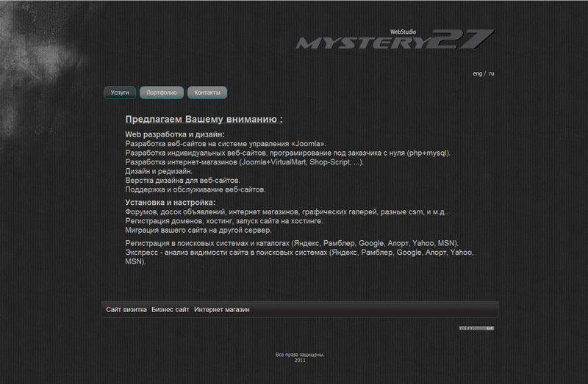Click the line Дизайн и редизайн
Screen dimensions: 588x384
tap(159, 171)
